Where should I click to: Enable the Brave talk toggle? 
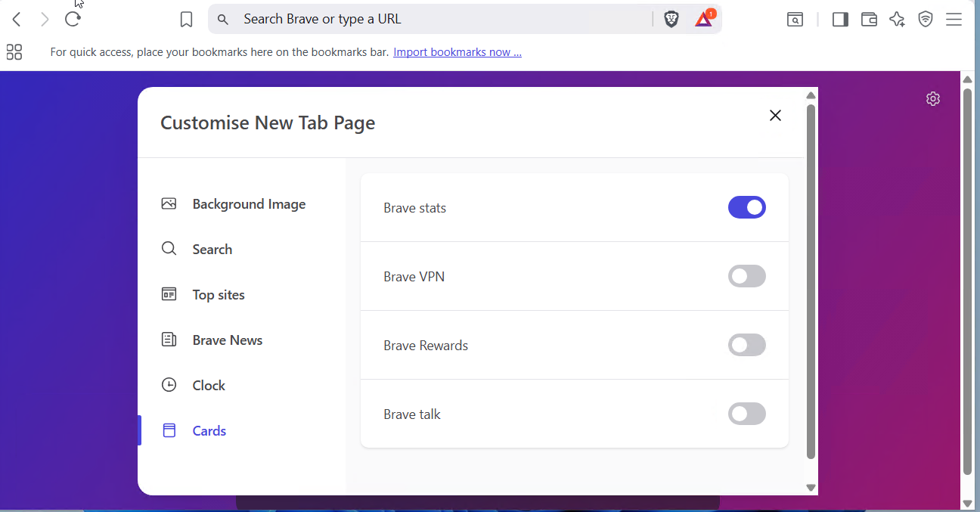pyautogui.click(x=746, y=414)
